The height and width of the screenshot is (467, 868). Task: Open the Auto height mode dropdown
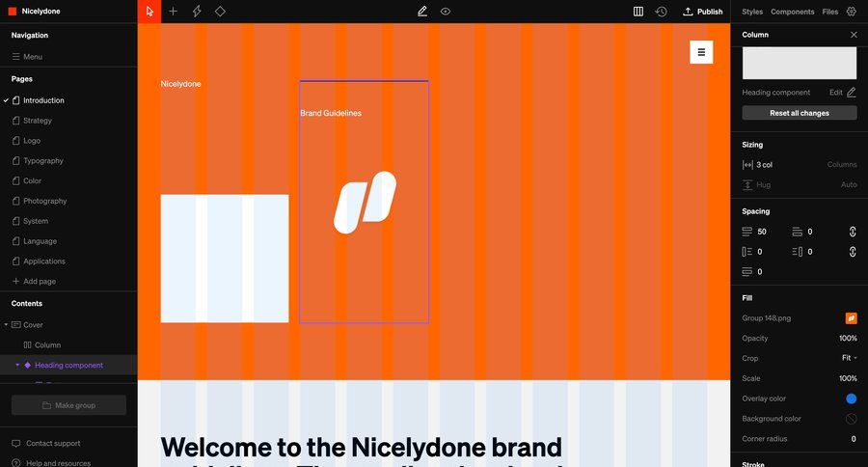[849, 184]
